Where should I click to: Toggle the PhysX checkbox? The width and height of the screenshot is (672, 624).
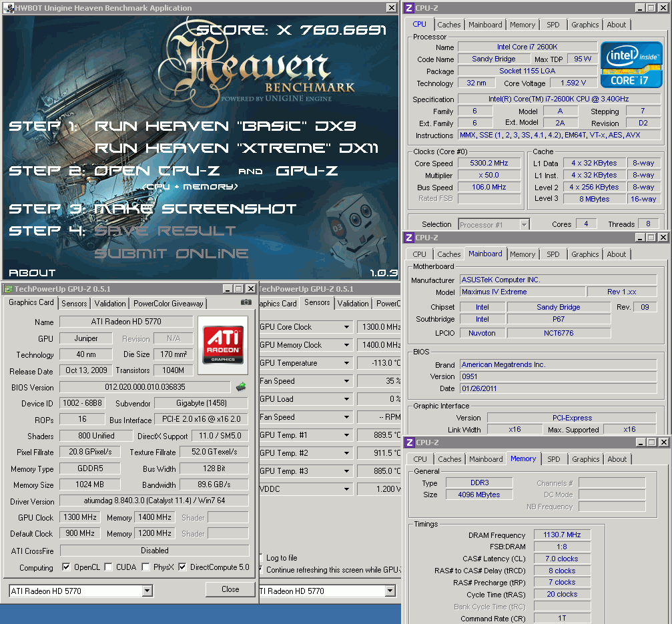click(x=145, y=567)
